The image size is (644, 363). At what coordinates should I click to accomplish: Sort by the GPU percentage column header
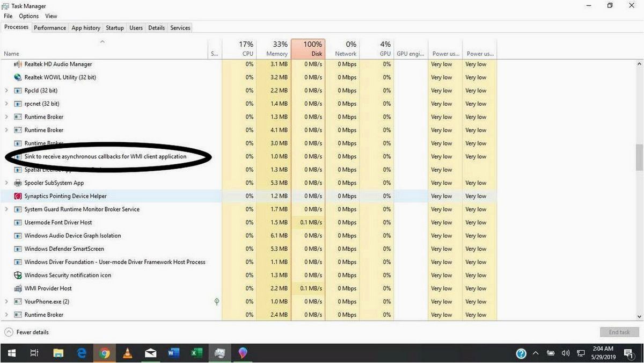point(377,48)
